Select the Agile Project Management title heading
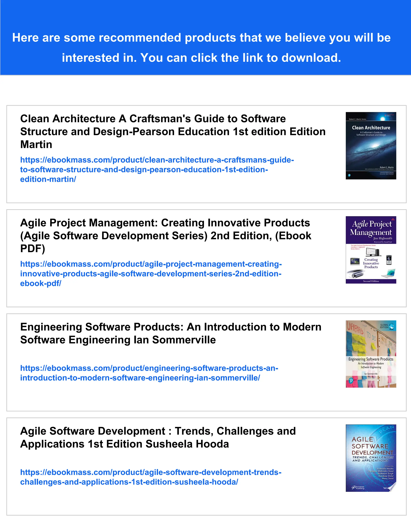This screenshot has height=532, width=411. [166, 236]
